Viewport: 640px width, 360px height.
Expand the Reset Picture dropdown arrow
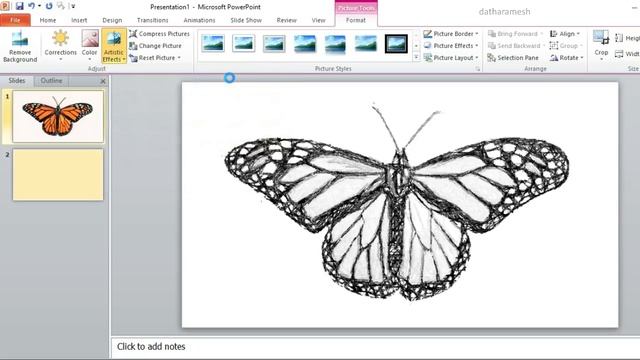pyautogui.click(x=179, y=58)
